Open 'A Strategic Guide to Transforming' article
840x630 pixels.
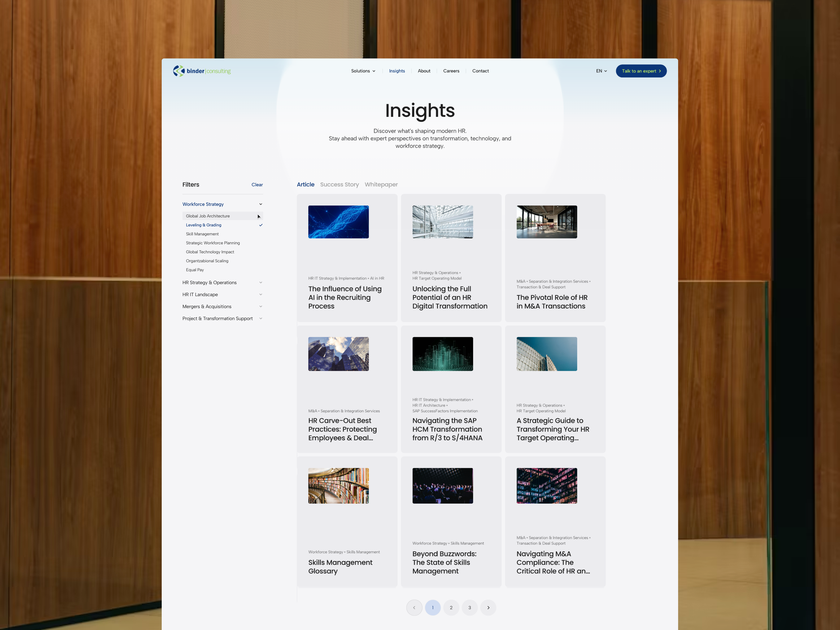click(x=553, y=430)
